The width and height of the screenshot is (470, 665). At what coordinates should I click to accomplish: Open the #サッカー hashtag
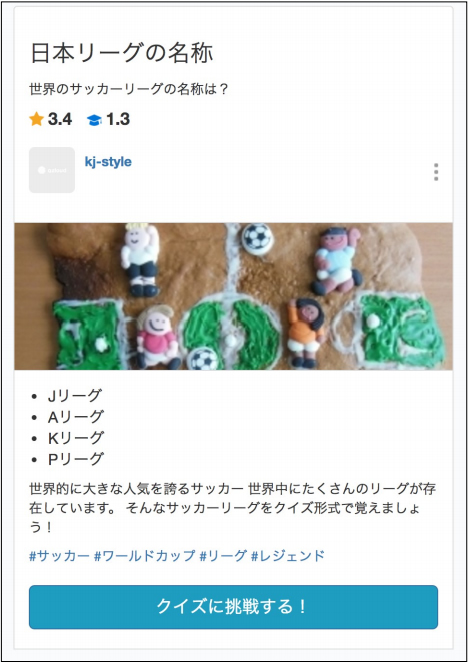tap(59, 556)
